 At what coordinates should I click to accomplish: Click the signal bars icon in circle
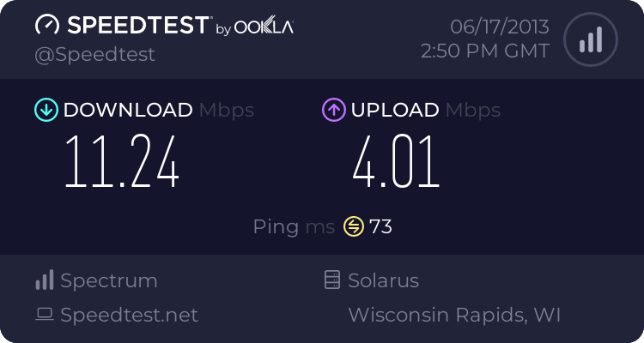pyautogui.click(x=591, y=39)
